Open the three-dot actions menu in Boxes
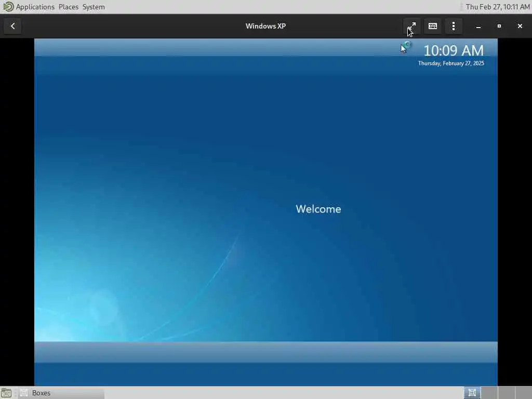Image resolution: width=532 pixels, height=399 pixels. (x=454, y=26)
